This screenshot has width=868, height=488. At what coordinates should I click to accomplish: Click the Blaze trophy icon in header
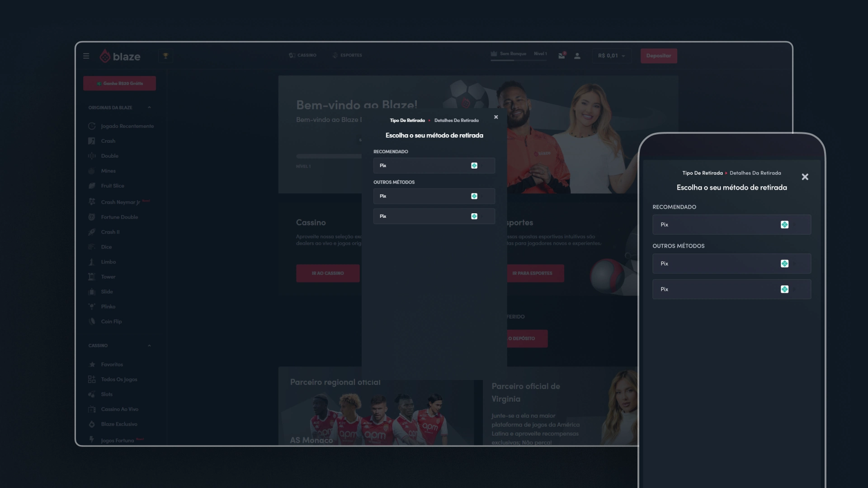pyautogui.click(x=165, y=56)
